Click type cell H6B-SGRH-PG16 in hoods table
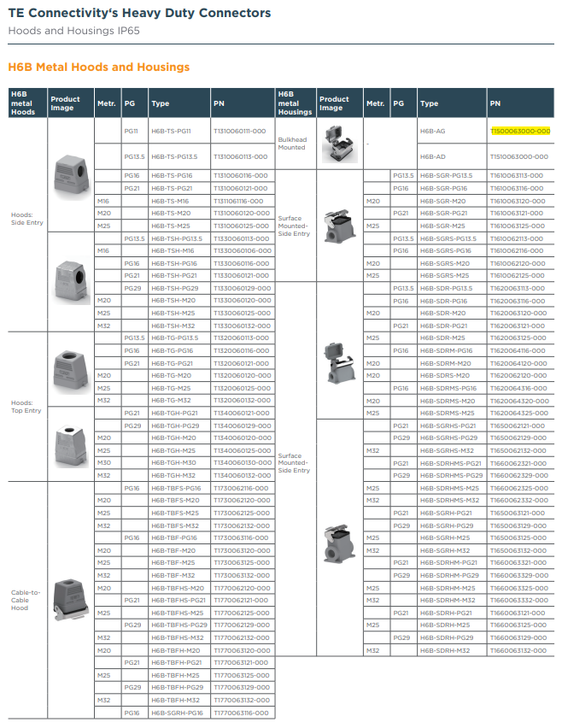This screenshot has width=562, height=728. coord(177,713)
